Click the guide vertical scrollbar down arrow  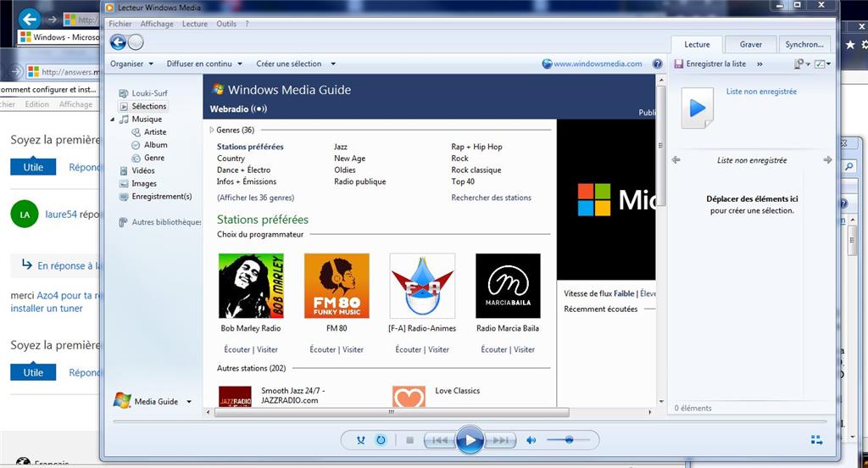[x=661, y=402]
